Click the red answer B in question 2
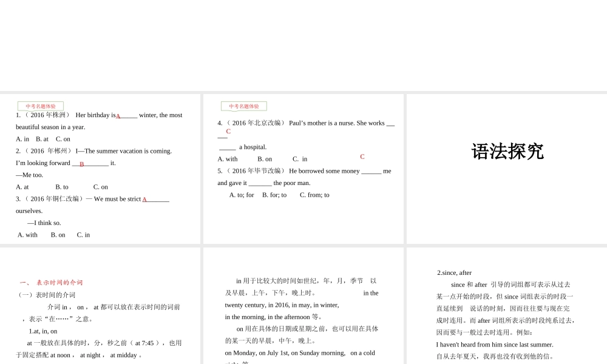Screen dimensions: 607x364 pos(82,164)
